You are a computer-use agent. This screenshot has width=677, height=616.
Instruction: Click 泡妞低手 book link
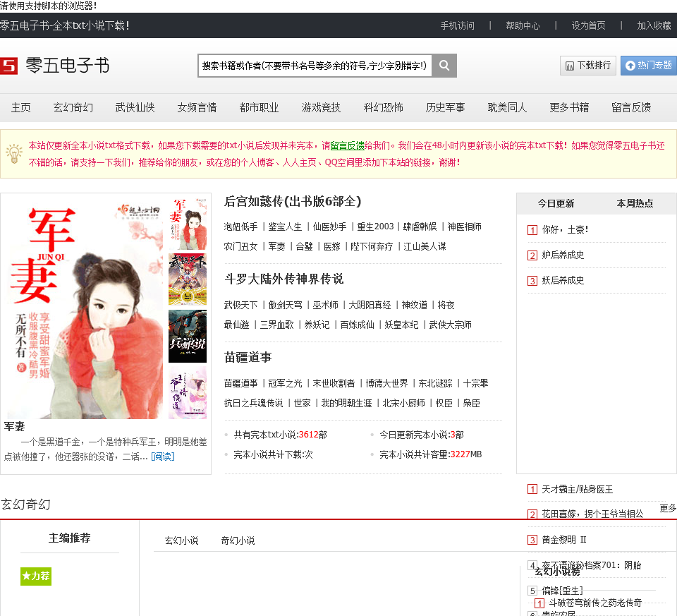tap(240, 227)
